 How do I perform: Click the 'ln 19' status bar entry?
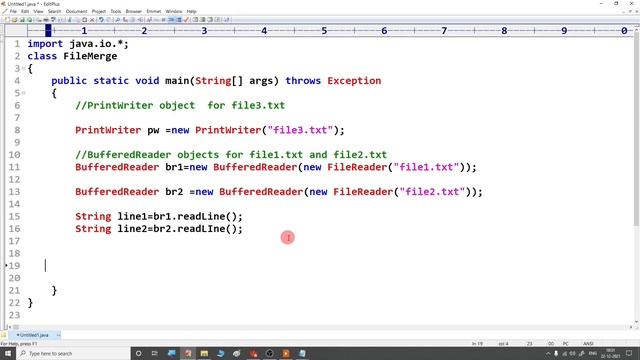pos(477,344)
